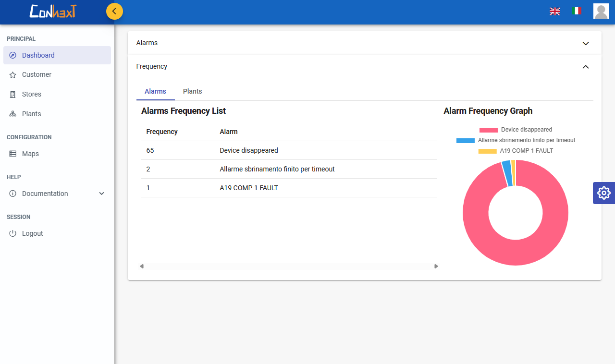Expand the Alarms panel
The image size is (615, 364).
pyautogui.click(x=585, y=43)
